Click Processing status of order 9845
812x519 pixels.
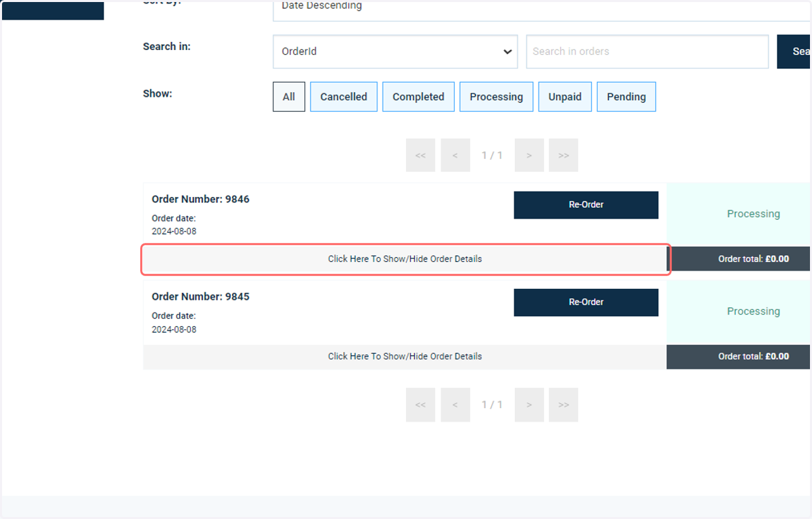[x=753, y=311]
